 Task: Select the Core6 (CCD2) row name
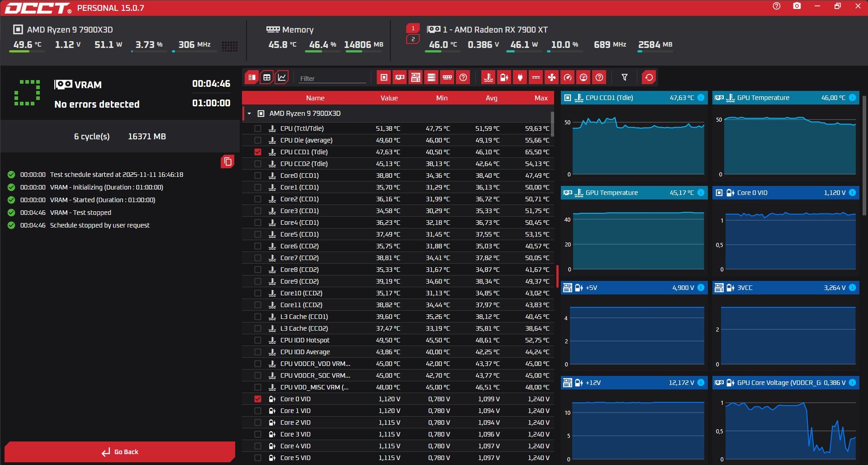tap(299, 246)
